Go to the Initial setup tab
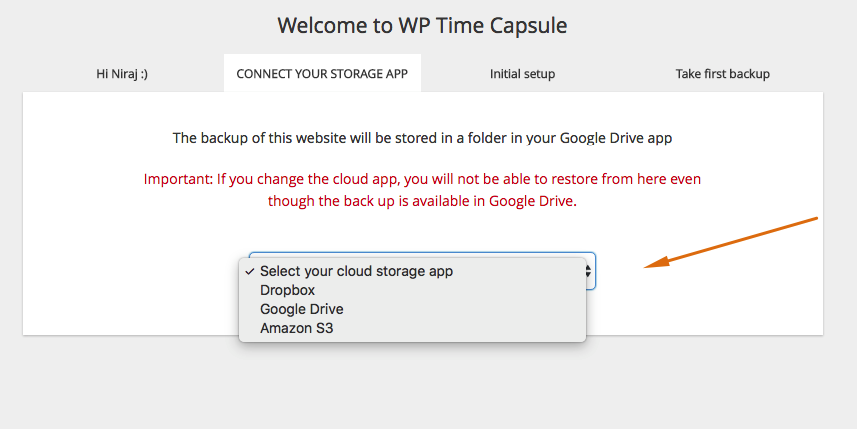857x429 pixels. tap(522, 74)
